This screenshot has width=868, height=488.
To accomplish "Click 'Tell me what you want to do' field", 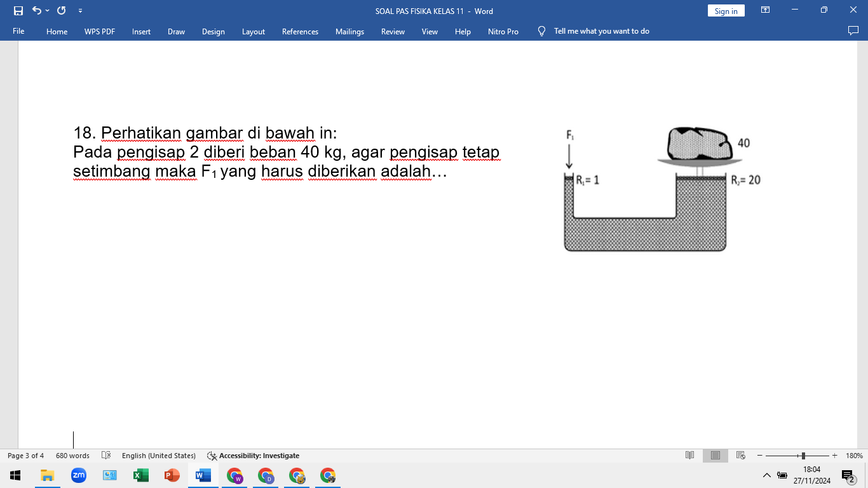I will (601, 31).
